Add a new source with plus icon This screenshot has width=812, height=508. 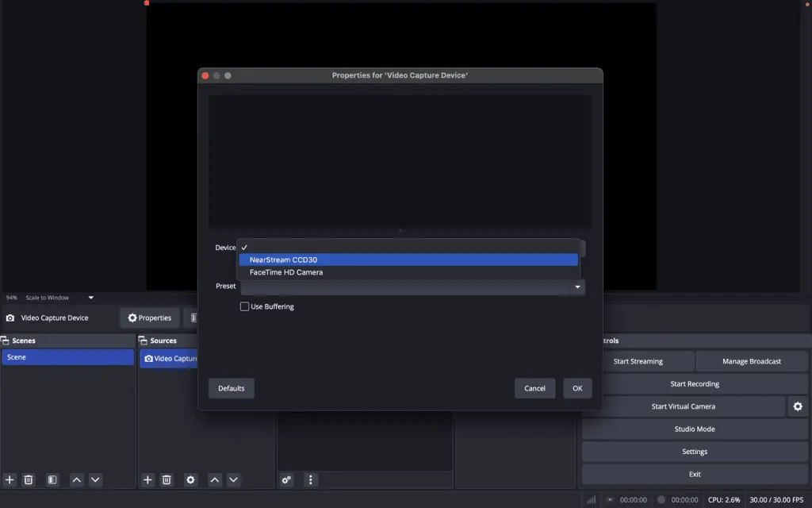click(x=147, y=479)
